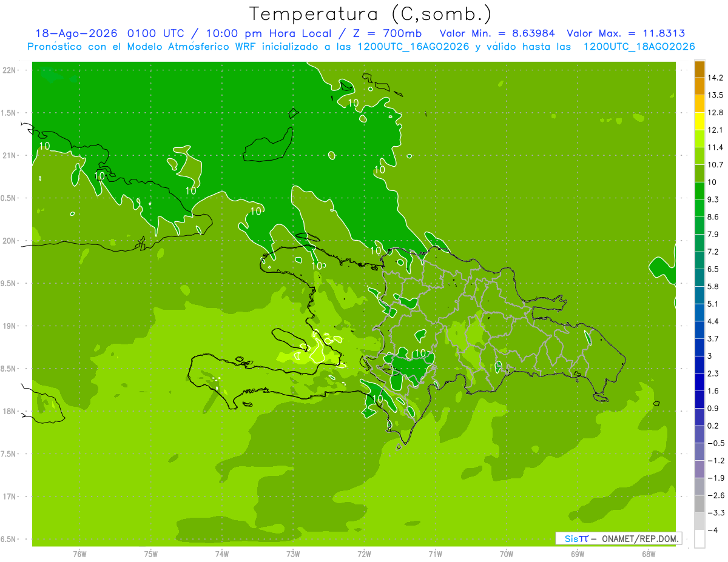Click the '76W' longitude axis label

click(x=79, y=554)
